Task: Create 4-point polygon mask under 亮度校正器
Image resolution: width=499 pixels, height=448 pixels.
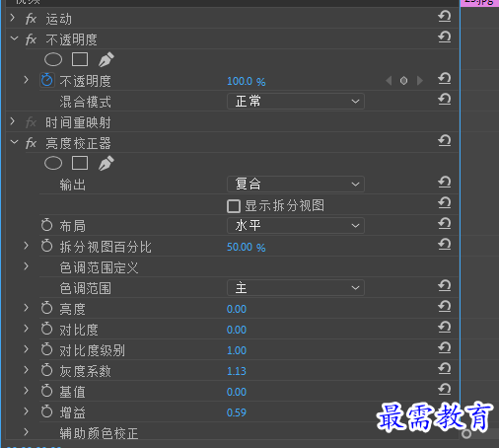Action: pyautogui.click(x=80, y=163)
